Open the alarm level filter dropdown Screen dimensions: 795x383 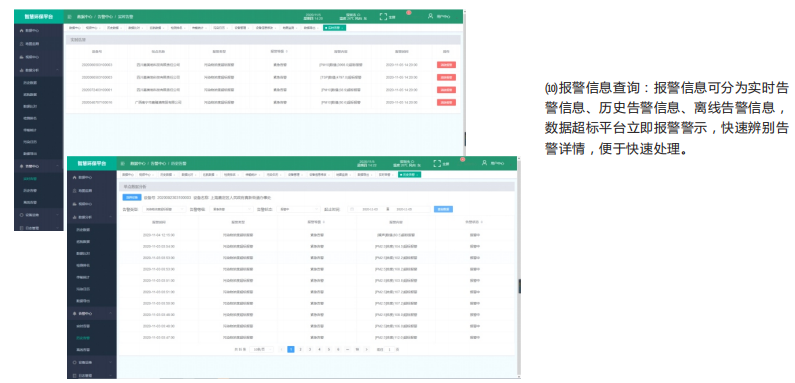[233, 209]
